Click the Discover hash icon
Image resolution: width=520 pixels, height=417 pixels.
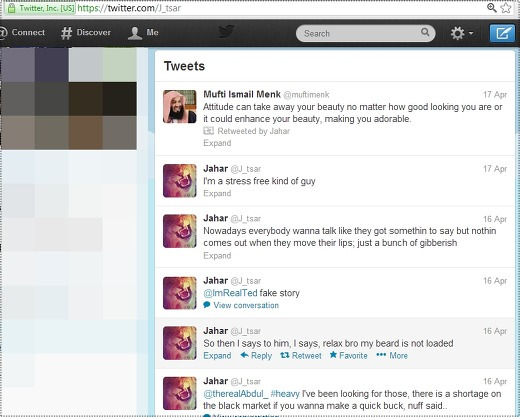[67, 33]
